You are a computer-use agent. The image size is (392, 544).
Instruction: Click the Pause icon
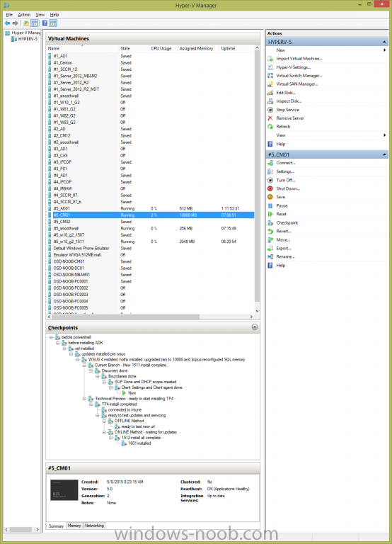tap(270, 205)
